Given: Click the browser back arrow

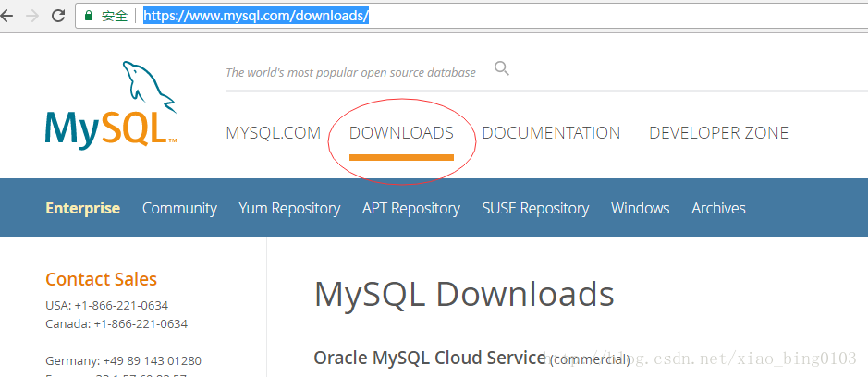Looking at the screenshot, I should point(6,16).
